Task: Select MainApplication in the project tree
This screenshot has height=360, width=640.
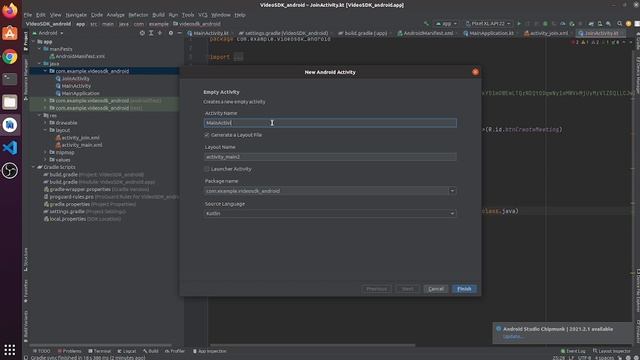Action: pyautogui.click(x=78, y=93)
